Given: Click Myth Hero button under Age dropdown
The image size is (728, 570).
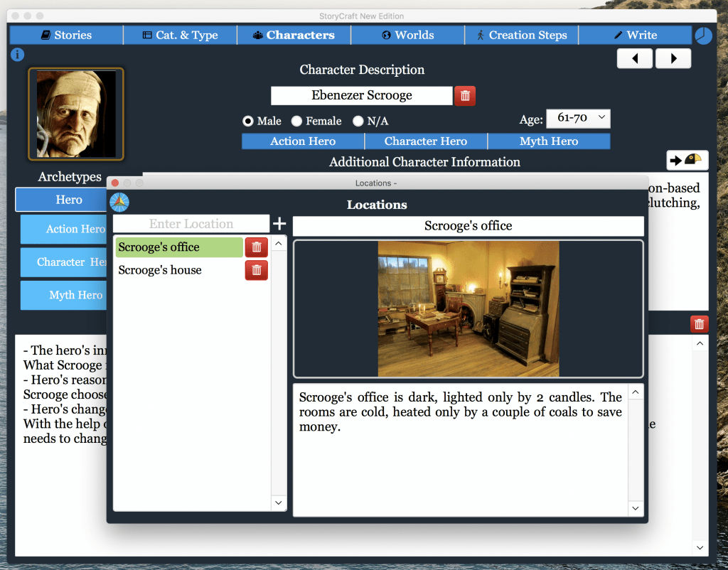Looking at the screenshot, I should [549, 141].
